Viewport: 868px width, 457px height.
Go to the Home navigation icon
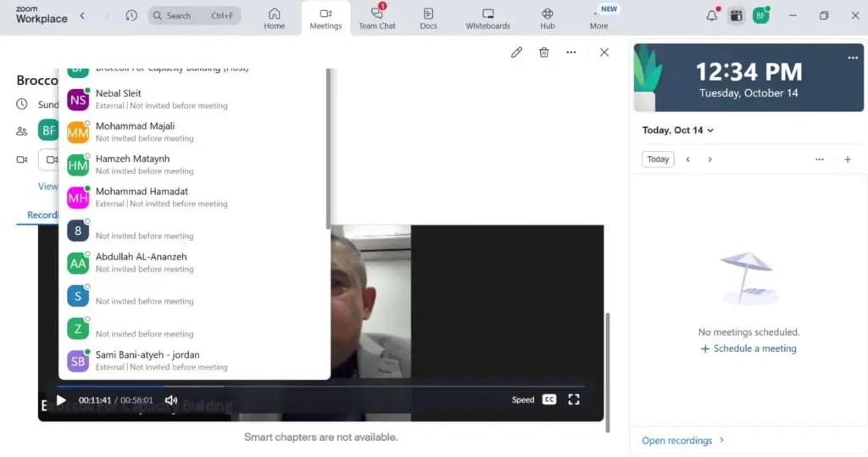click(x=274, y=18)
